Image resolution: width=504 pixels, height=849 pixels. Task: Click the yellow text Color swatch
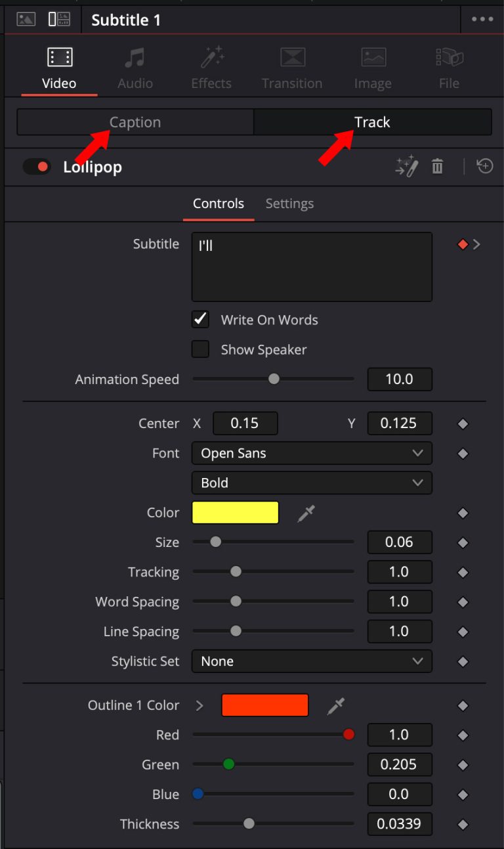click(x=235, y=512)
